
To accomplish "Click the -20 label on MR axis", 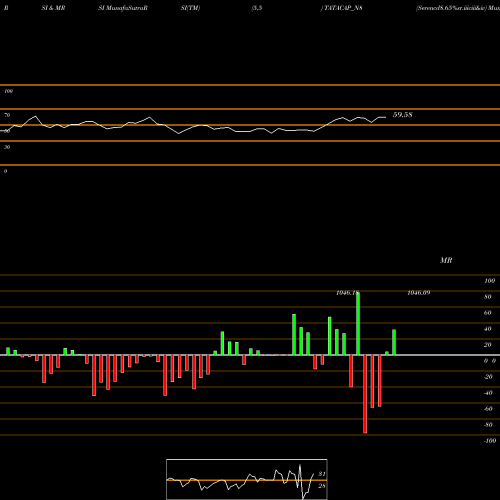I will [x=488, y=377].
